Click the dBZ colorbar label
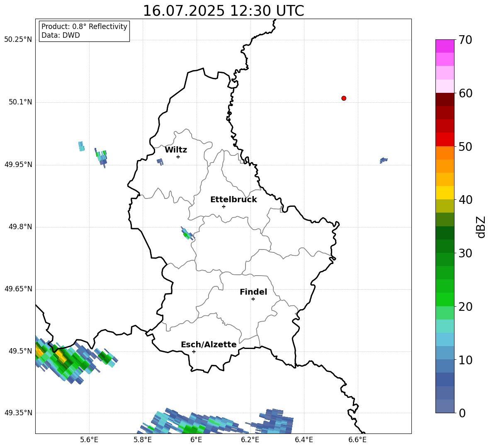Screen dimensions: 491x448 pyautogui.click(x=481, y=227)
